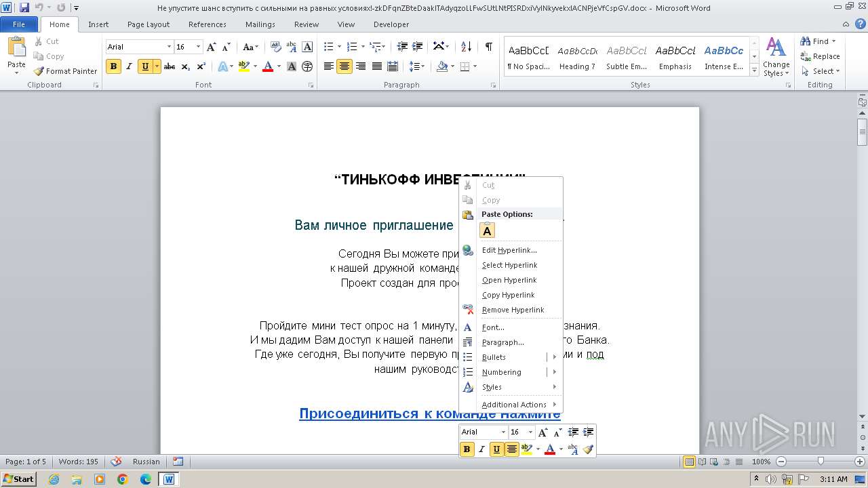868x488 pixels.
Task: Switch to the Insert tab
Action: click(x=98, y=24)
